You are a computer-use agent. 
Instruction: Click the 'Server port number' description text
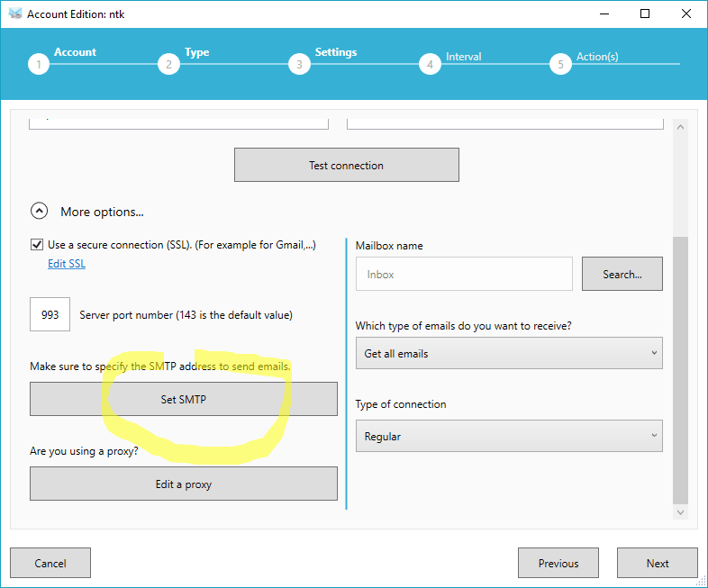pos(186,314)
